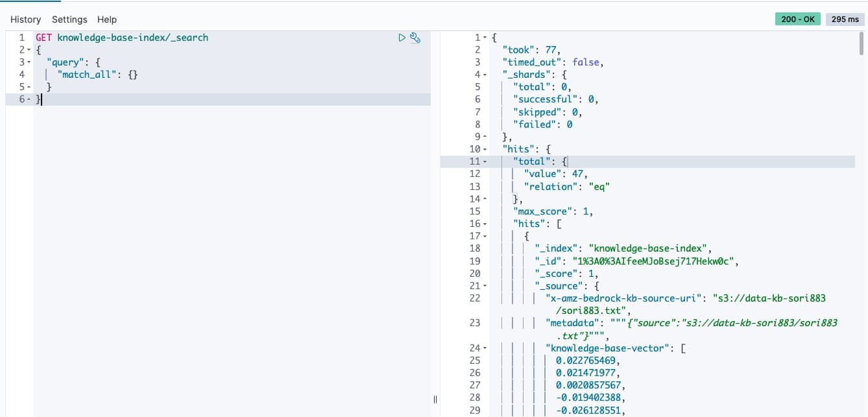Click the 295 ms response time badge
This screenshot has height=417, width=868.
tap(845, 19)
